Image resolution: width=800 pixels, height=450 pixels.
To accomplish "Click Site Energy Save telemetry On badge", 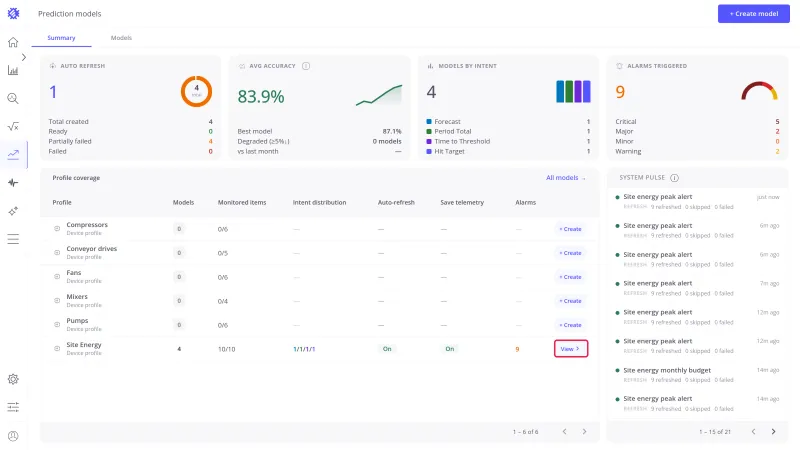I will click(x=449, y=349).
